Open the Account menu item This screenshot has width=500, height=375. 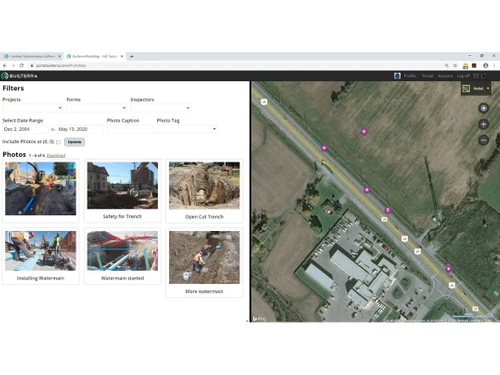click(445, 76)
